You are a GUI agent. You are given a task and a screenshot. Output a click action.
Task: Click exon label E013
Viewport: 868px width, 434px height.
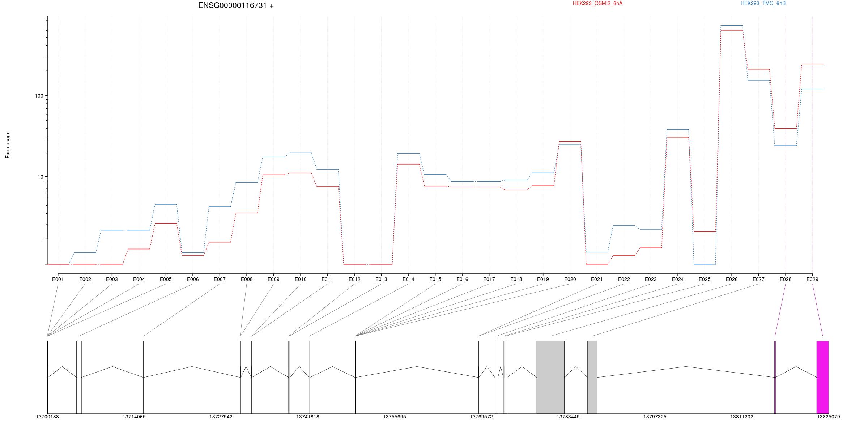click(x=381, y=279)
